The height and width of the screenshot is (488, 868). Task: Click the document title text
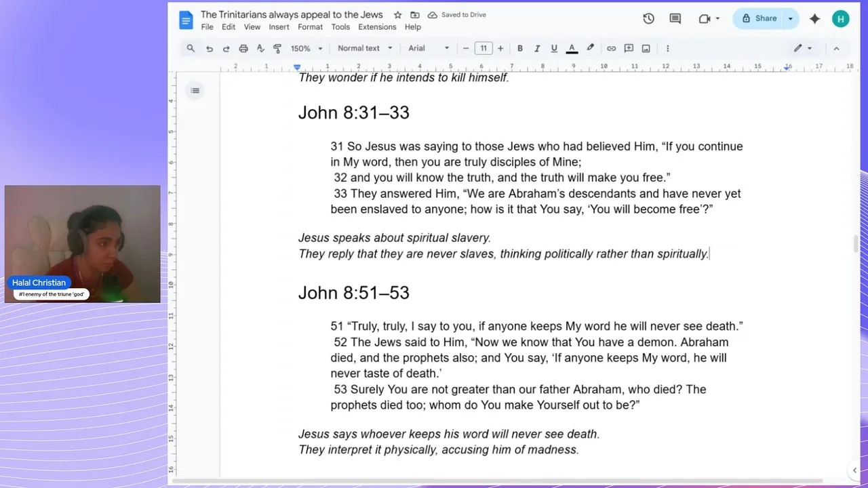click(292, 15)
